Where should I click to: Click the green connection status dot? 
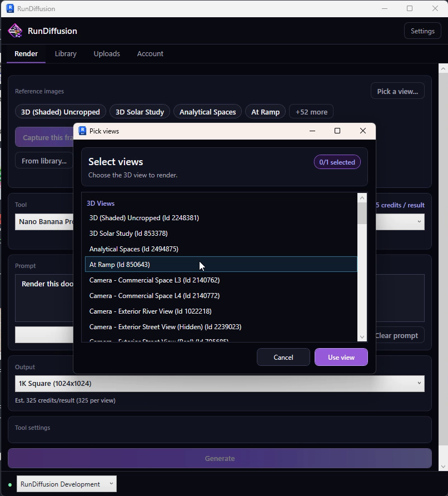pos(10,484)
